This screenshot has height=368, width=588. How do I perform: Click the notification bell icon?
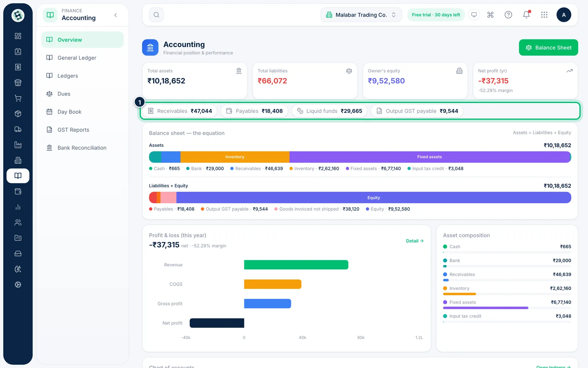click(x=526, y=15)
